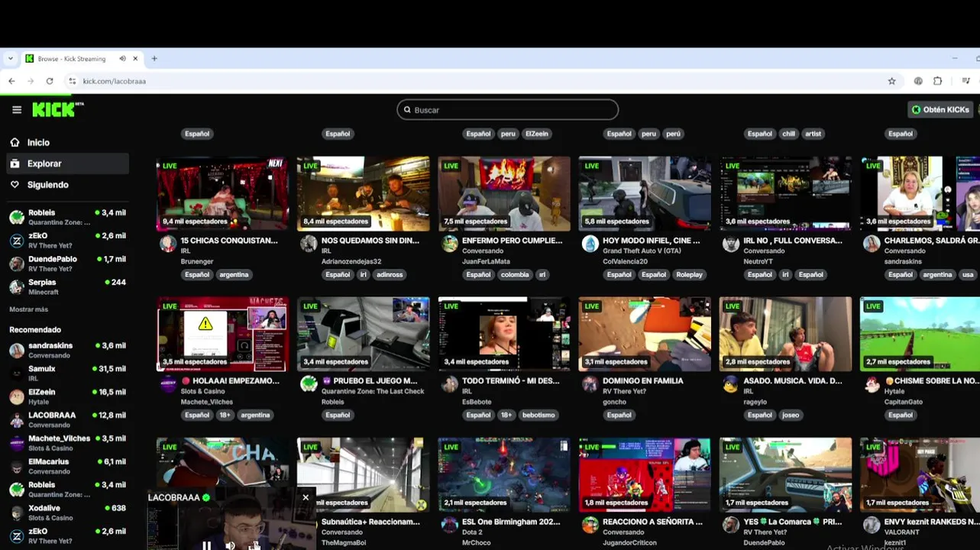Open followed channel DuendePablo
The width and height of the screenshot is (980, 550).
pos(67,264)
